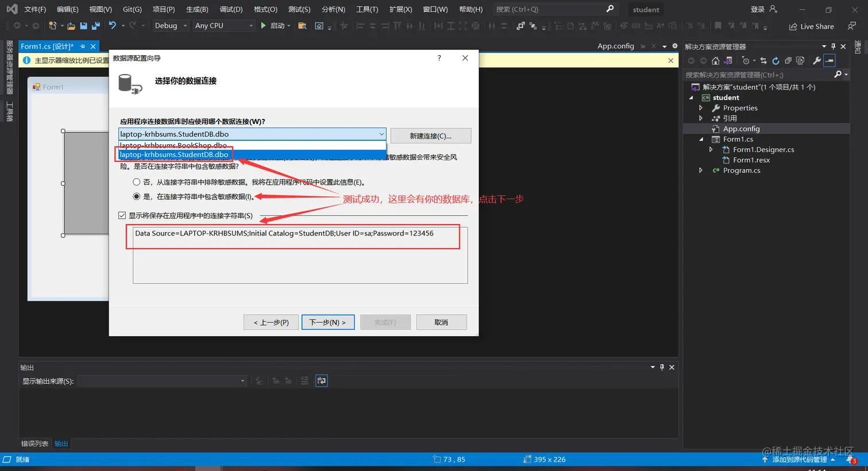Image resolution: width=868 pixels, height=471 pixels.
Task: Click the Bring to Front toolbar icon
Action: [x=520, y=26]
